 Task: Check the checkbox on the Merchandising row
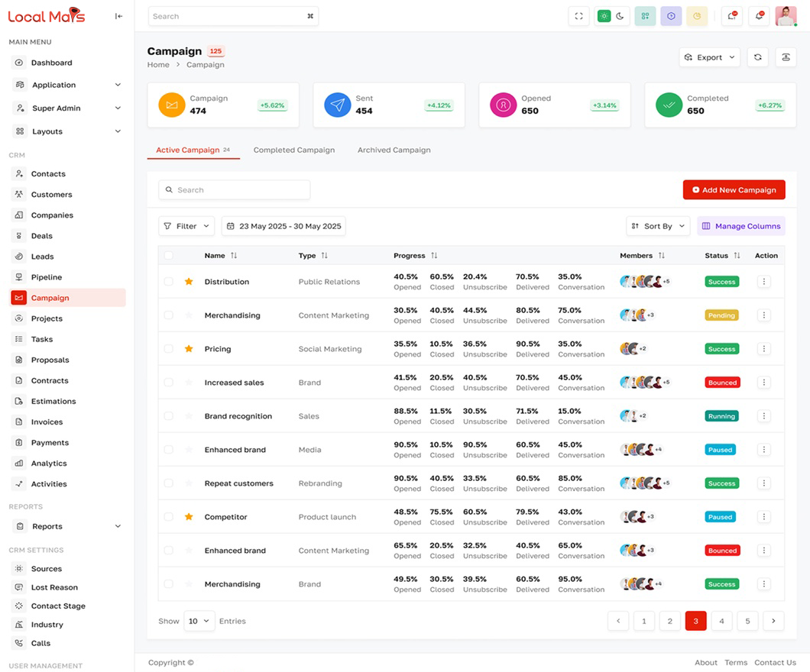pos(170,315)
